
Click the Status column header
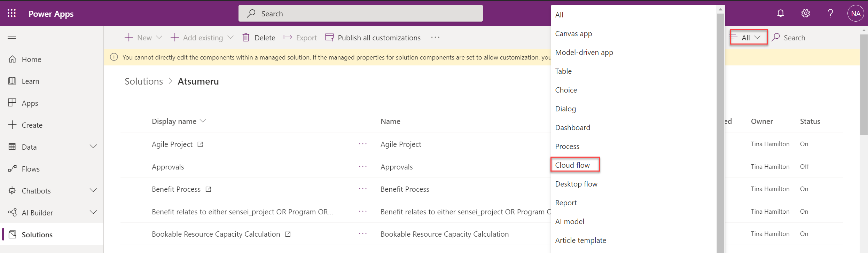point(810,121)
